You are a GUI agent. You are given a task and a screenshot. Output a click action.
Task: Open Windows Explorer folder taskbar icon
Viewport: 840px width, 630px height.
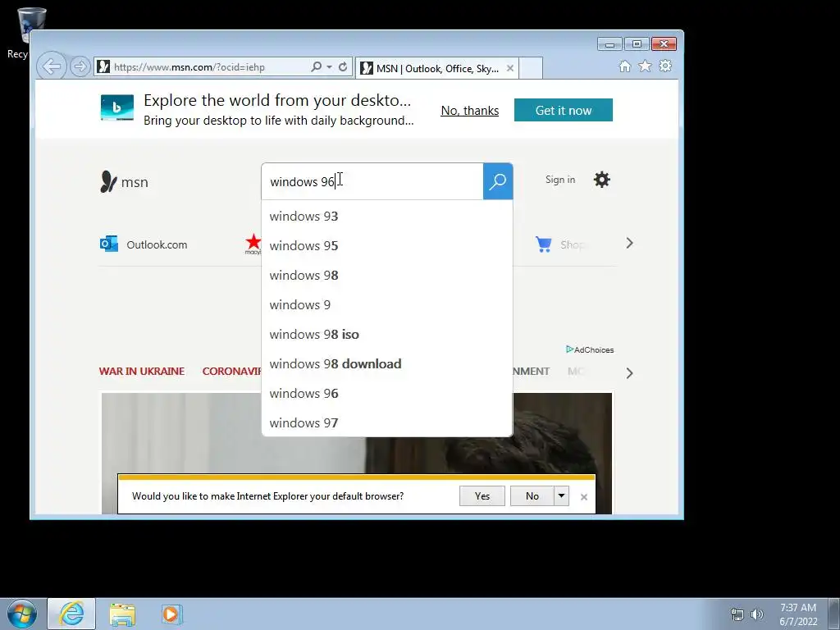pos(122,614)
